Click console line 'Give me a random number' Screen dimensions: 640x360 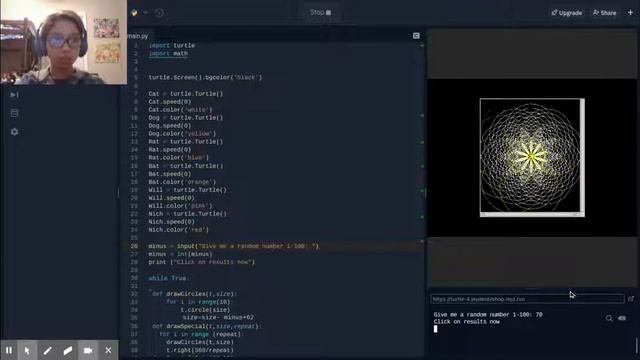[x=488, y=315]
